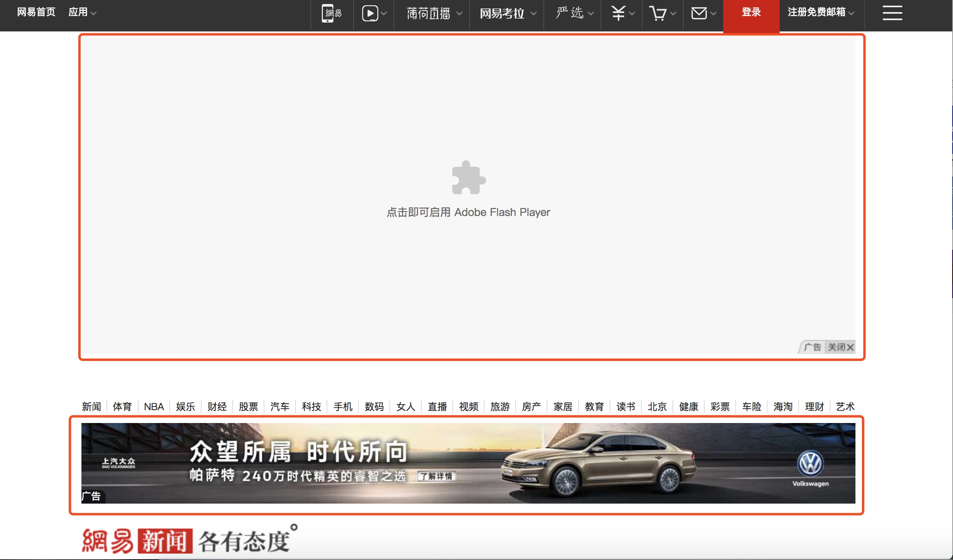Open the 读书 channel
The height and width of the screenshot is (560, 953).
pos(626,407)
